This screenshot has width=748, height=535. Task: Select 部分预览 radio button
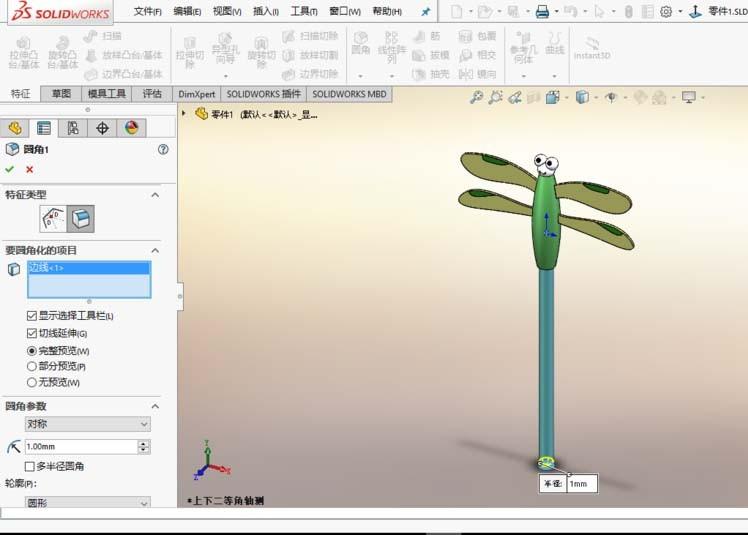[x=31, y=367]
